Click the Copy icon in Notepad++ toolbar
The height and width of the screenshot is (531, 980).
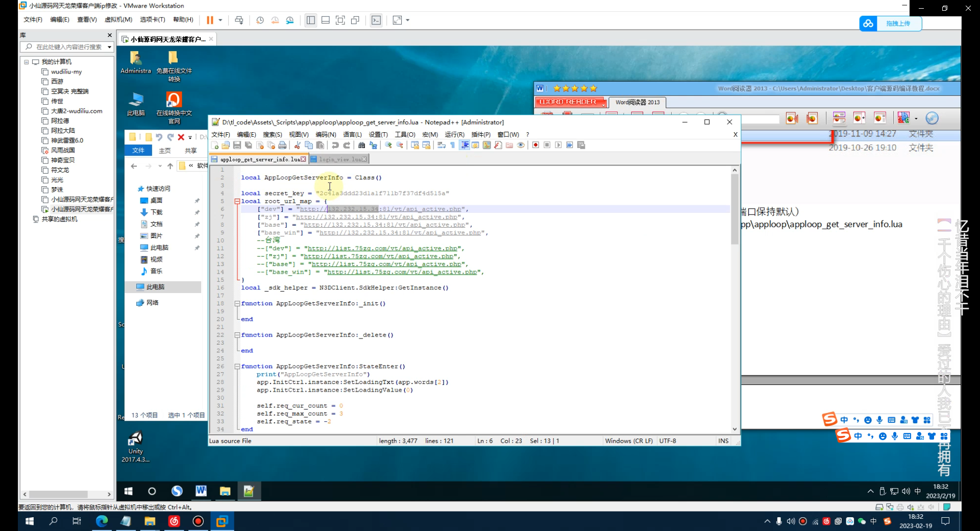tap(309, 146)
